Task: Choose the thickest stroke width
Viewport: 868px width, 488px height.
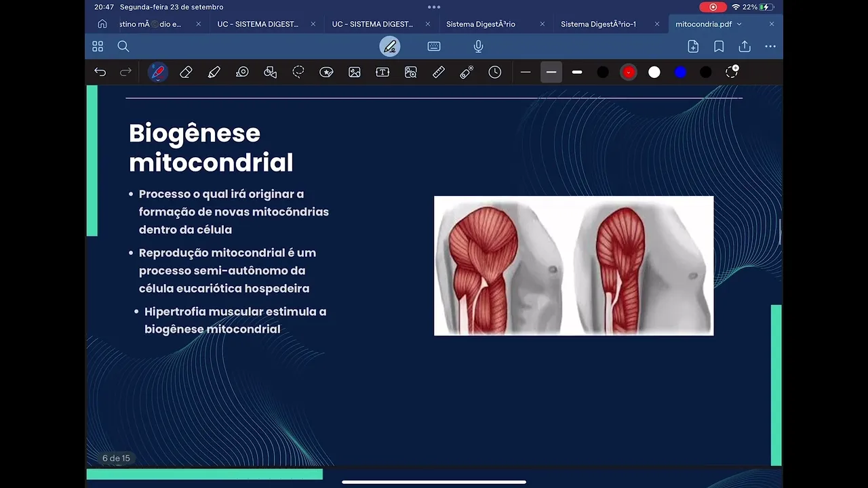Action: point(577,72)
